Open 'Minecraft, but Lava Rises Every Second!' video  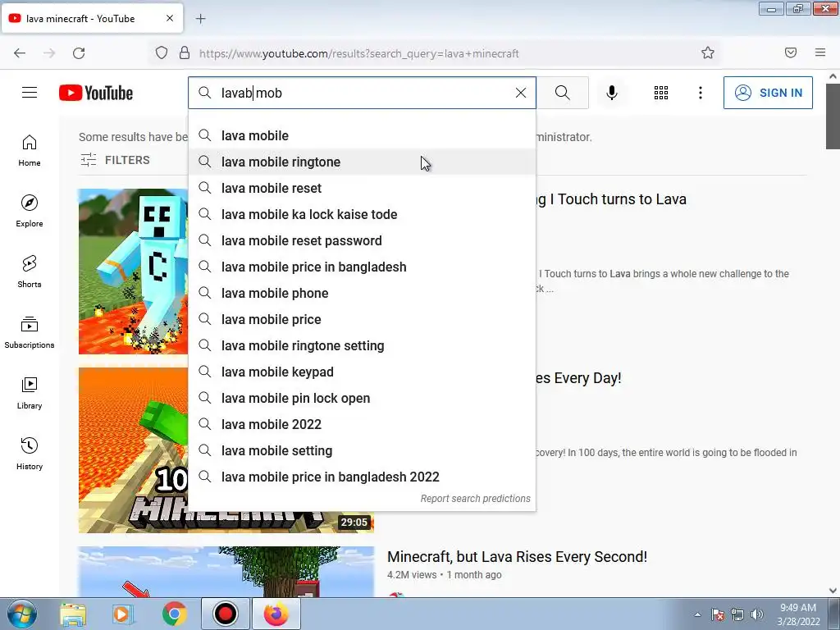[517, 557]
